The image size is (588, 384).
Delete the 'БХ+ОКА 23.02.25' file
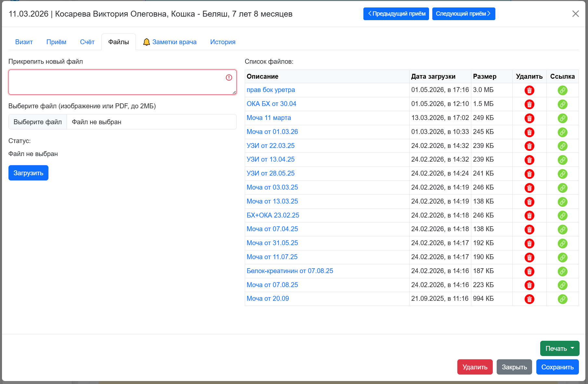(529, 216)
